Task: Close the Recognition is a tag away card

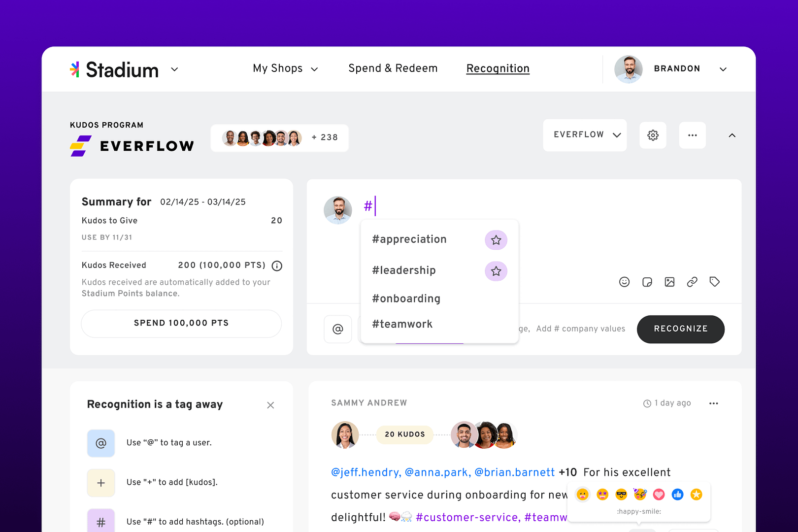Action: point(270,405)
